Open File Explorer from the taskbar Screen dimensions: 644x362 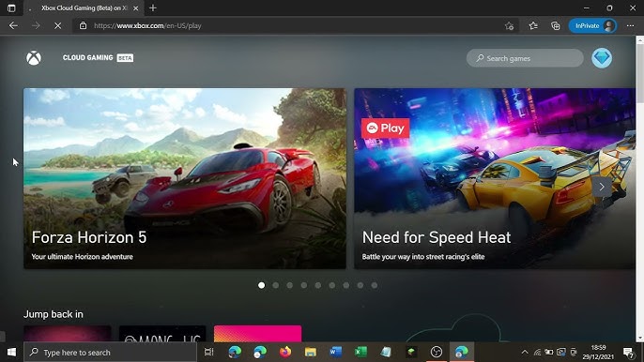(311, 352)
